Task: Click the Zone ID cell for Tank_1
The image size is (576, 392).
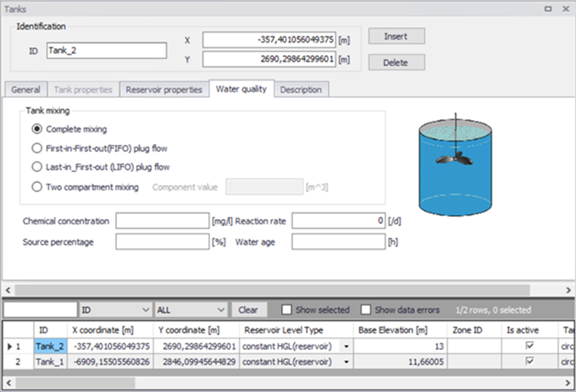Action: tap(474, 362)
